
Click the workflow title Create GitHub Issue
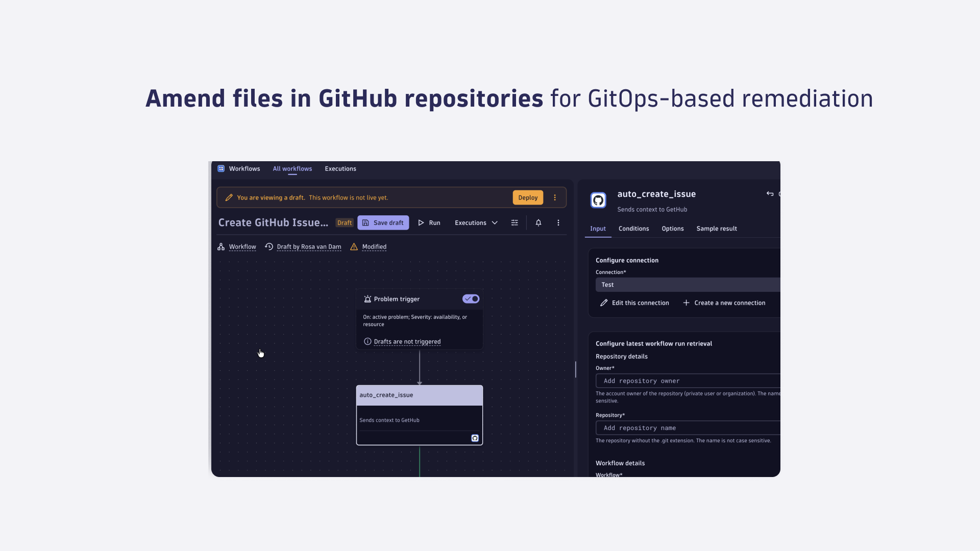(x=273, y=222)
